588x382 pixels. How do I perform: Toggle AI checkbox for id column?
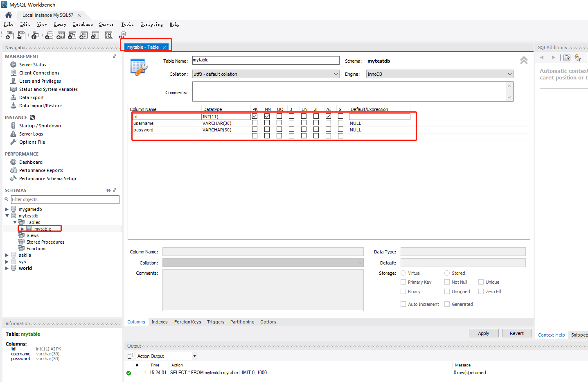click(x=328, y=116)
